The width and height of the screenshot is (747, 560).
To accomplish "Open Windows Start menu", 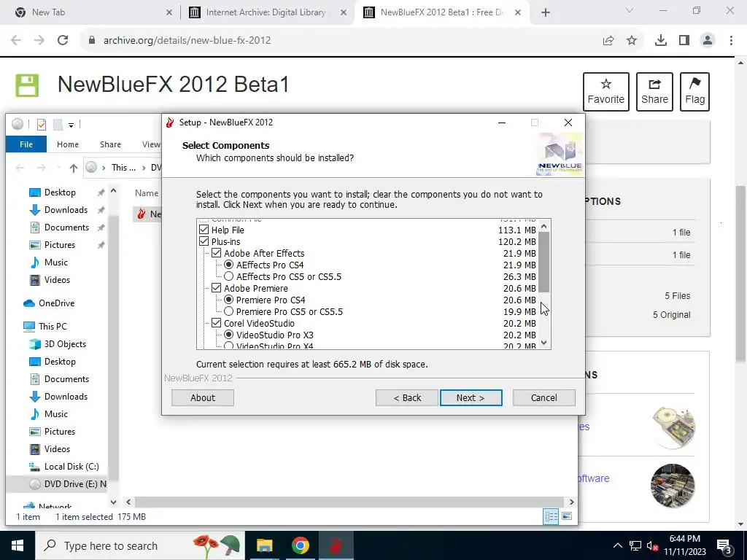I will (18, 545).
